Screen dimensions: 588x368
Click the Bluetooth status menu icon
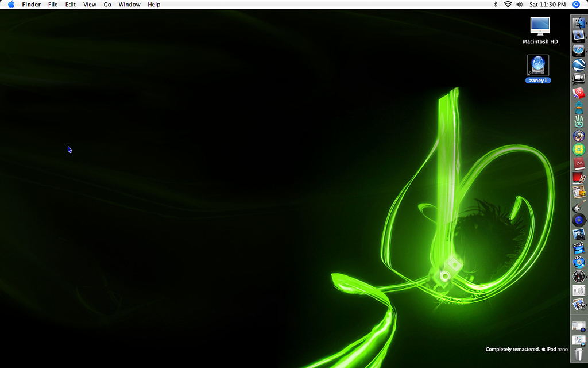496,5
